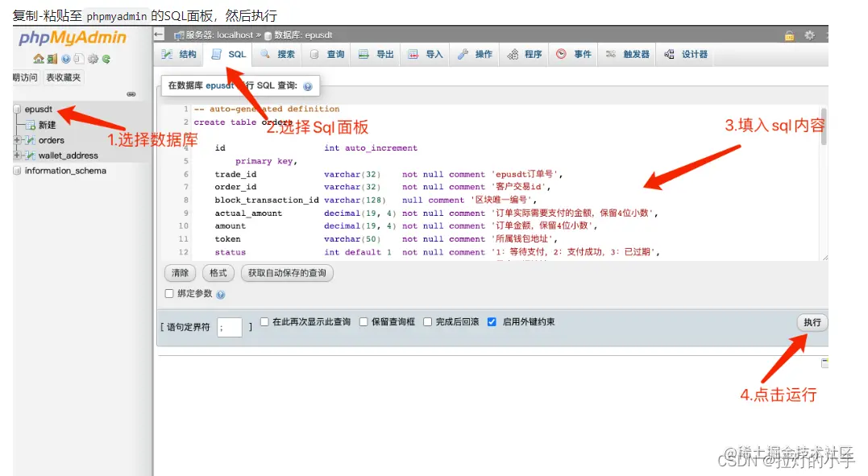The height and width of the screenshot is (476, 868).
Task: Click 获取自动保存的查询 button
Action: [x=287, y=273]
